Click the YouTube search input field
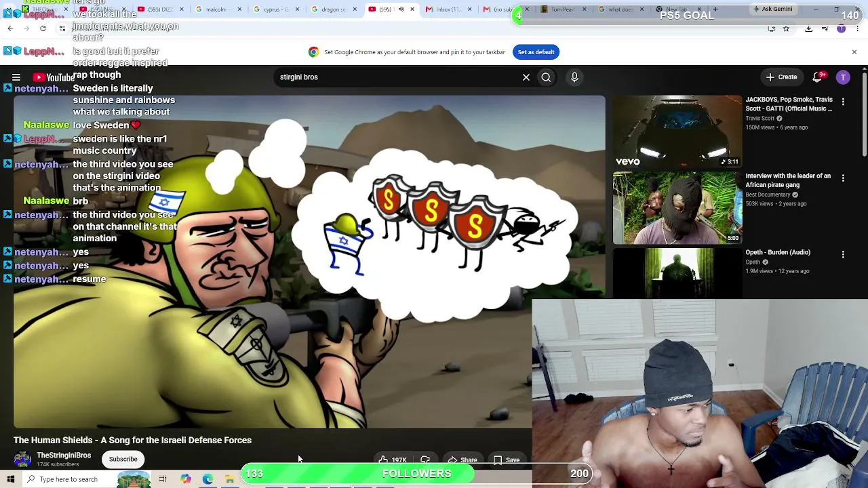Image resolution: width=868 pixels, height=488 pixels. tap(397, 77)
